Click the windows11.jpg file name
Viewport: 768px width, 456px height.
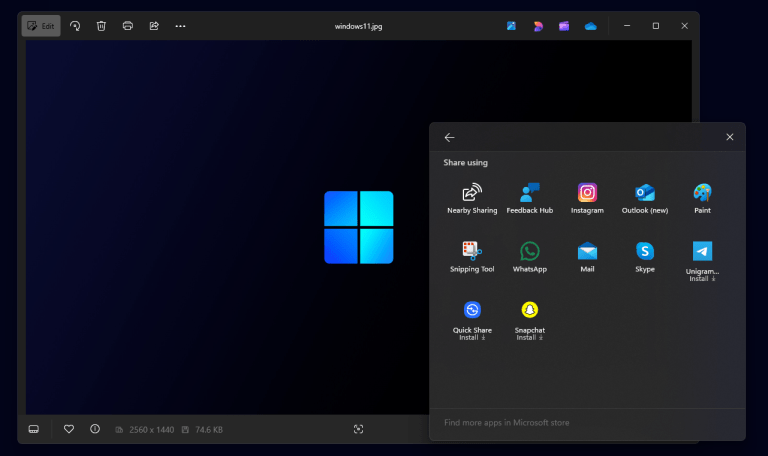pos(359,26)
